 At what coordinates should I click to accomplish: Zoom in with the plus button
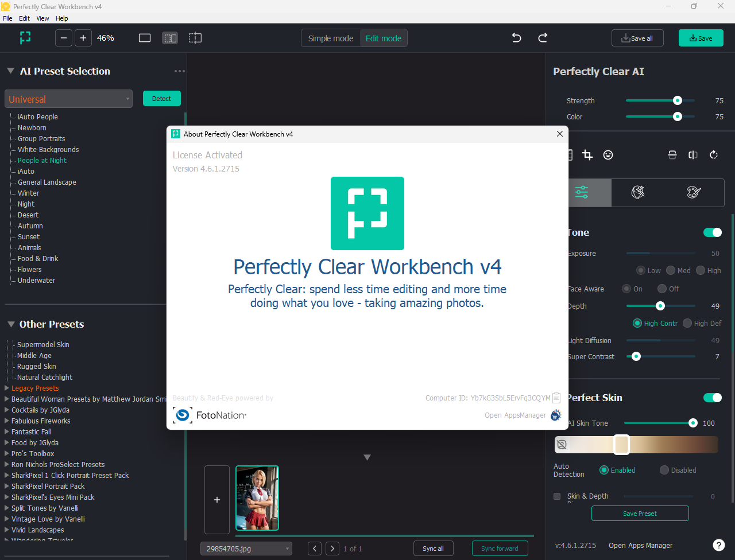coord(83,38)
